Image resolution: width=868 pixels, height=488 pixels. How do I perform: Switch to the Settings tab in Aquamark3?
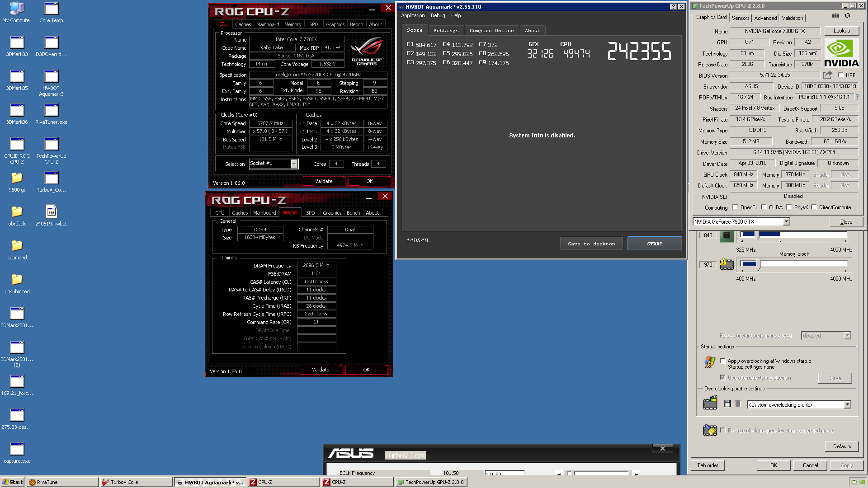pyautogui.click(x=446, y=30)
